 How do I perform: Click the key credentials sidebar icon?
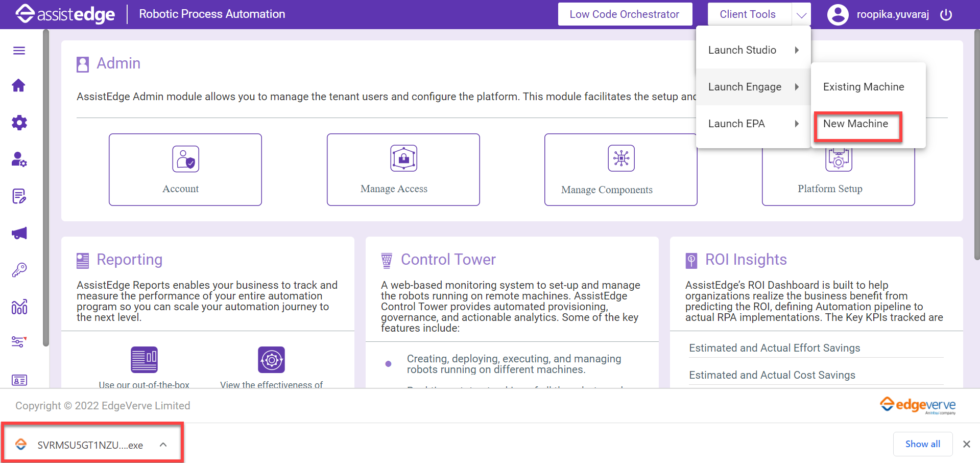click(x=19, y=270)
